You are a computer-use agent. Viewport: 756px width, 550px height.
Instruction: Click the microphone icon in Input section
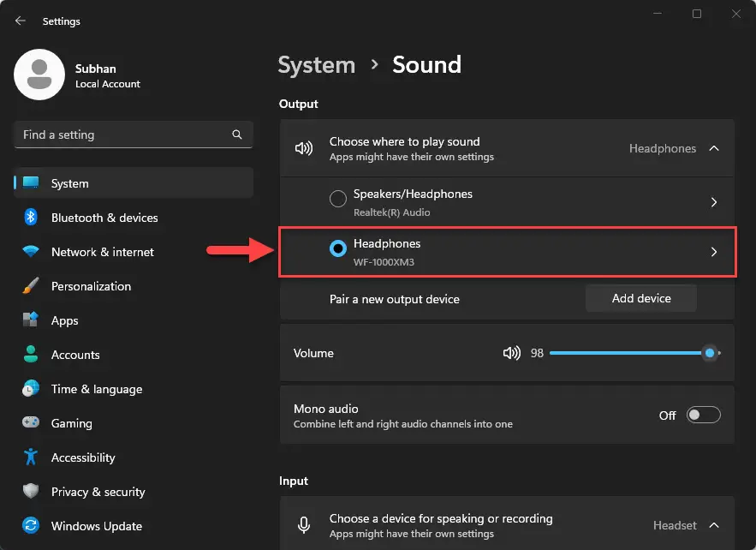click(304, 525)
